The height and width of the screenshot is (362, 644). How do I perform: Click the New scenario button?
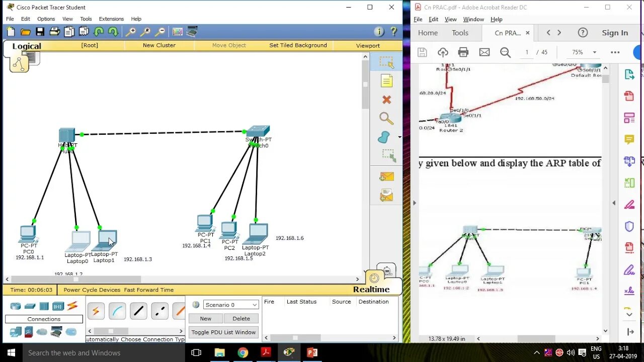click(206, 318)
